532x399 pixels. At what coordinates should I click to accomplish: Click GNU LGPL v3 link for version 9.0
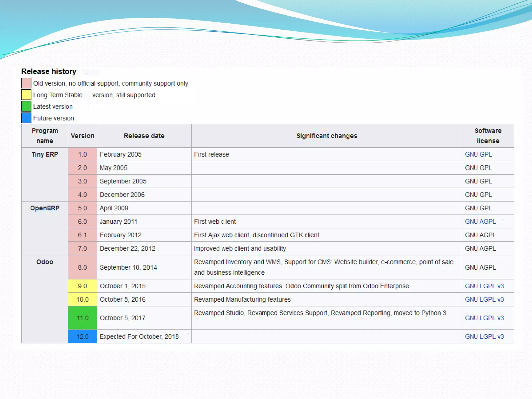tap(484, 286)
